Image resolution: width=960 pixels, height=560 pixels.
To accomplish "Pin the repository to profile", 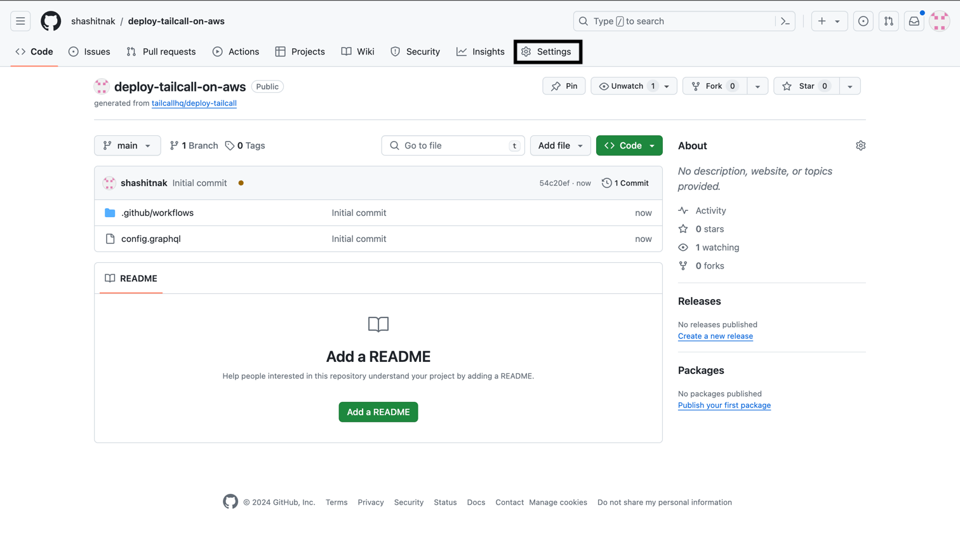I will tap(564, 86).
